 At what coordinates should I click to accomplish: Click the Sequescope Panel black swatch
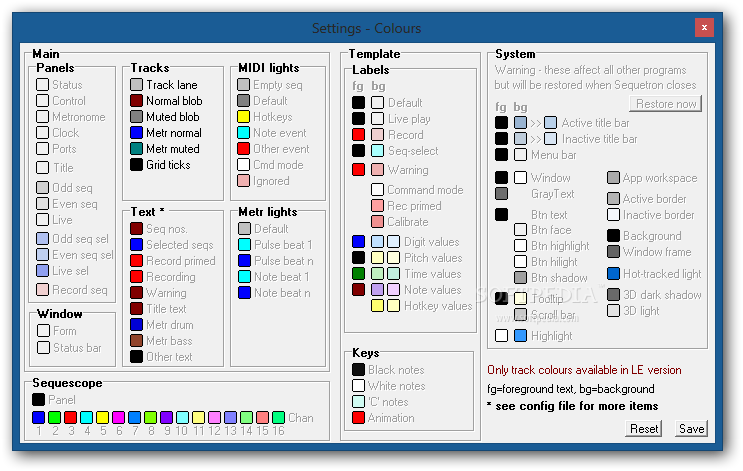pos(39,400)
